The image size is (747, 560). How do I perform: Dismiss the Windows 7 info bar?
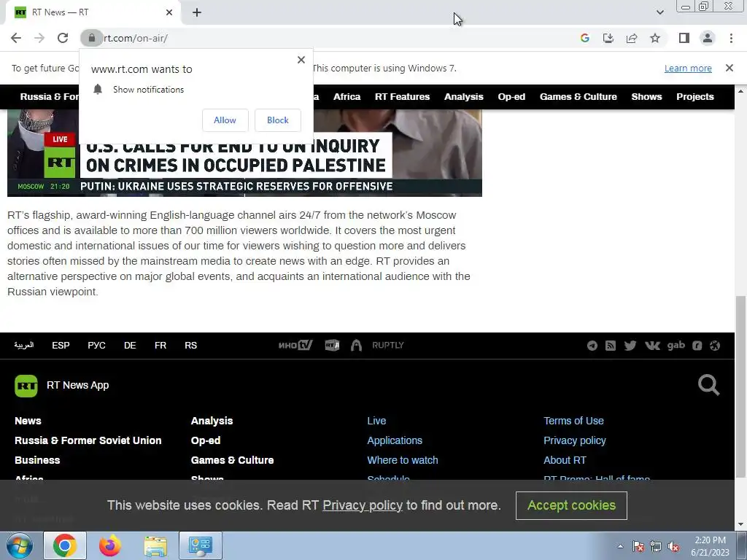pos(729,68)
